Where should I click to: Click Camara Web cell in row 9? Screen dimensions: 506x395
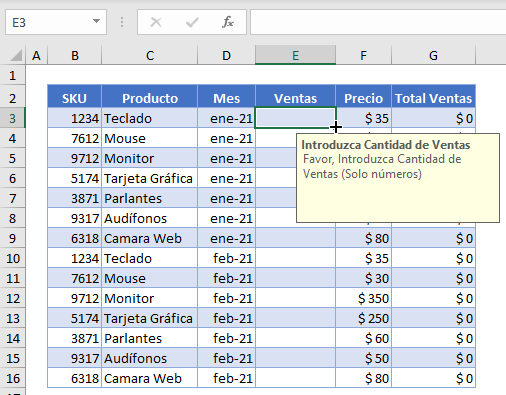click(x=150, y=238)
